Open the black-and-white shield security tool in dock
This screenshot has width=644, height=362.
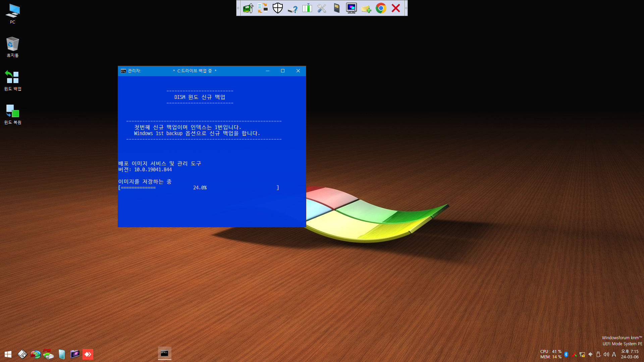click(278, 8)
